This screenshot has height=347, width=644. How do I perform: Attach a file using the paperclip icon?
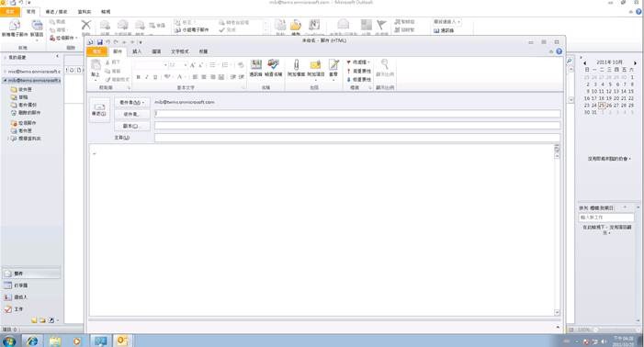[296, 68]
